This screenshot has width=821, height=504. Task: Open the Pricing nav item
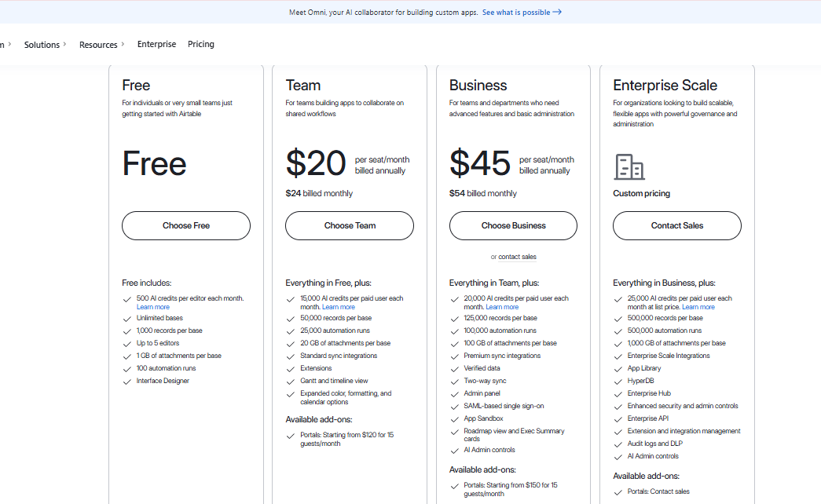(201, 44)
